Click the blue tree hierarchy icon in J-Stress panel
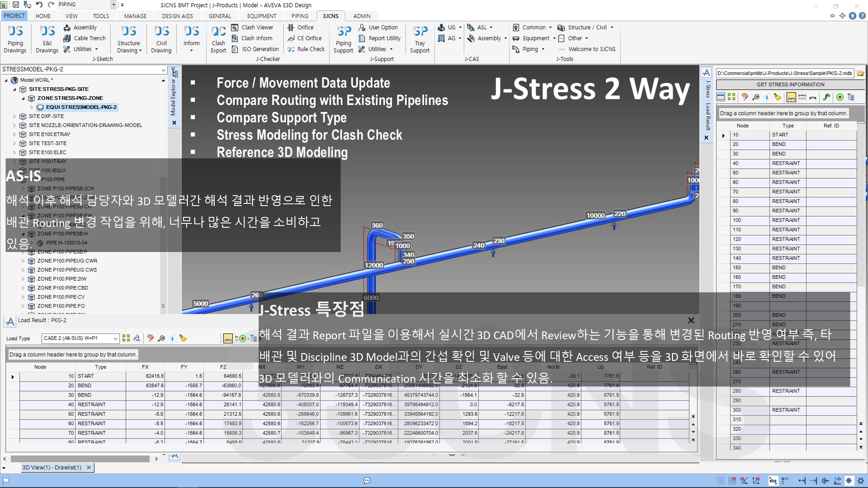 [x=851, y=97]
